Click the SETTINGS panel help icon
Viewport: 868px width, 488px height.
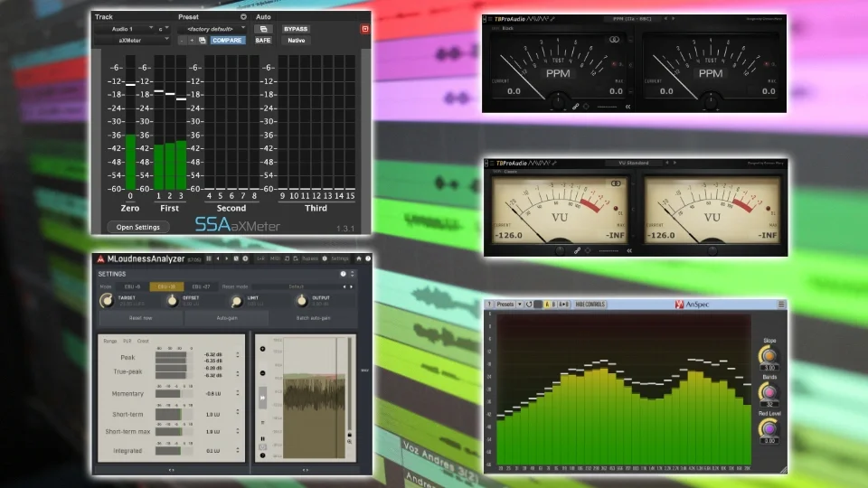pos(344,274)
